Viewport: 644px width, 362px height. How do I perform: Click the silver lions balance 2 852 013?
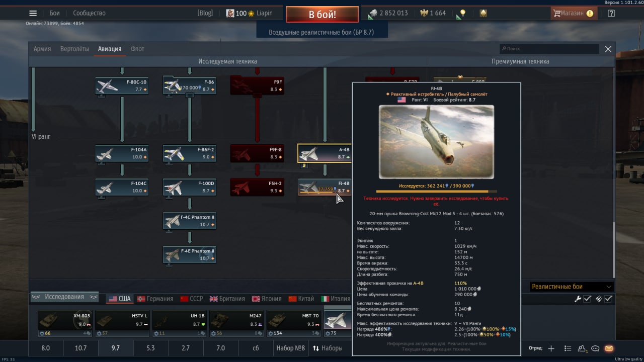click(388, 14)
